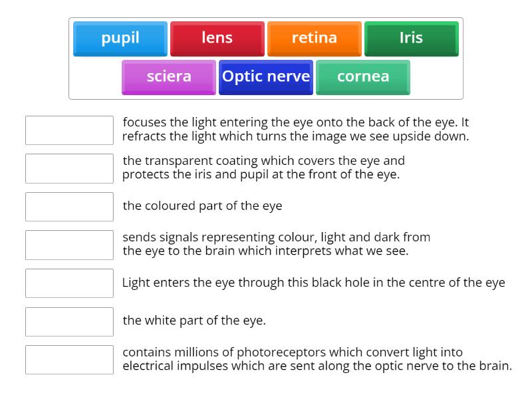Select the blue pupil tile

point(120,39)
